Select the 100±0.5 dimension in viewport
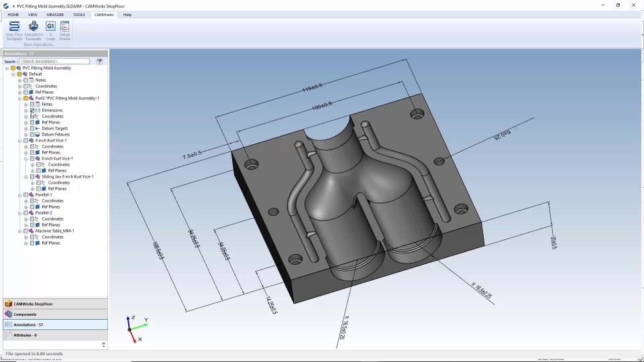644x362 pixels. click(x=322, y=107)
